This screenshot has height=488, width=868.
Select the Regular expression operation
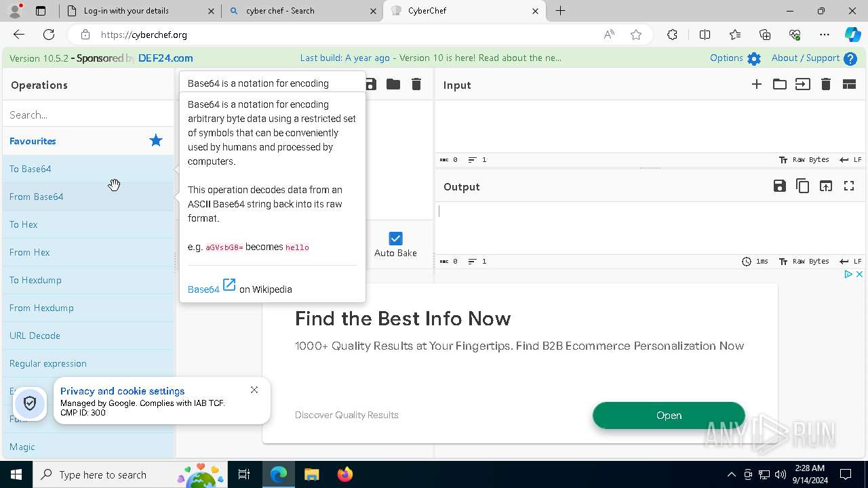coord(88,363)
